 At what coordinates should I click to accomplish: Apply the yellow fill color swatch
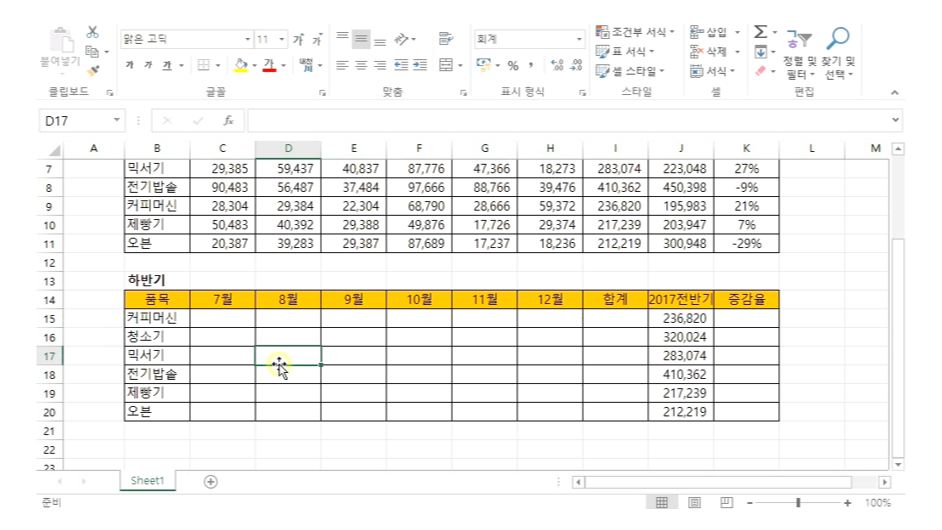(240, 66)
